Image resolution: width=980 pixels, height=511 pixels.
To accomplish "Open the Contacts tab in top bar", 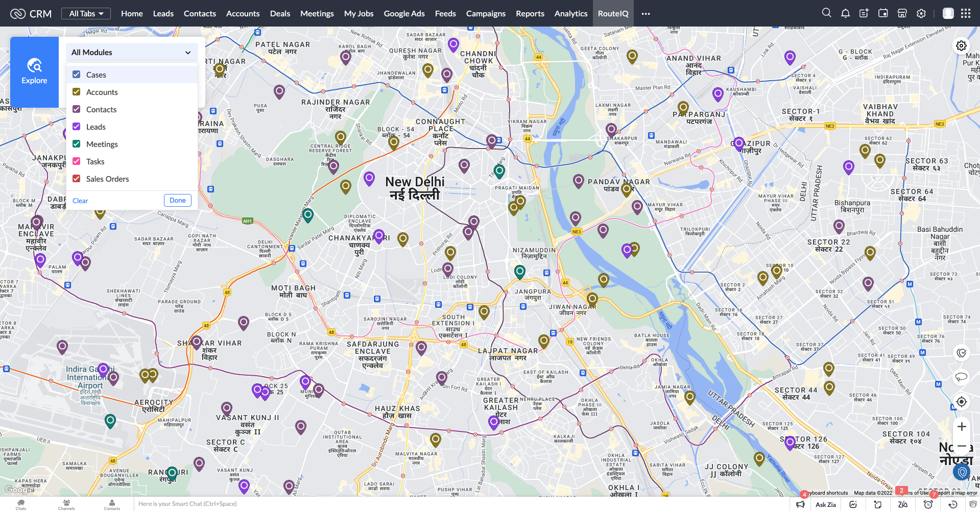I will [x=200, y=14].
